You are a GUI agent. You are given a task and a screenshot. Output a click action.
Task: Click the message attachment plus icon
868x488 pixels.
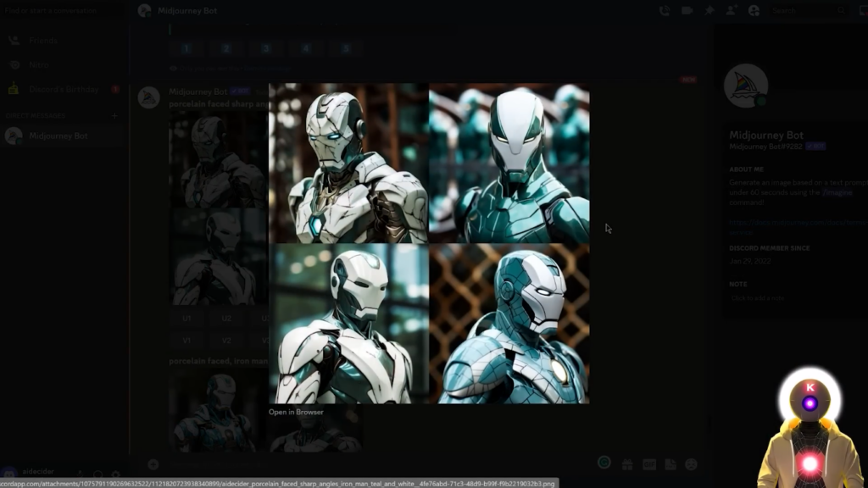(153, 465)
